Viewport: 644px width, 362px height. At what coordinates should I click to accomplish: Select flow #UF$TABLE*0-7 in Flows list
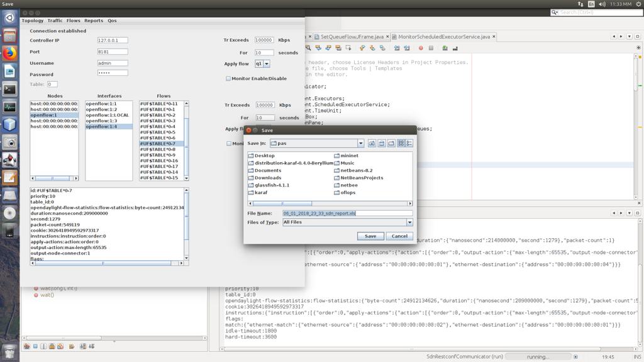coord(162,144)
